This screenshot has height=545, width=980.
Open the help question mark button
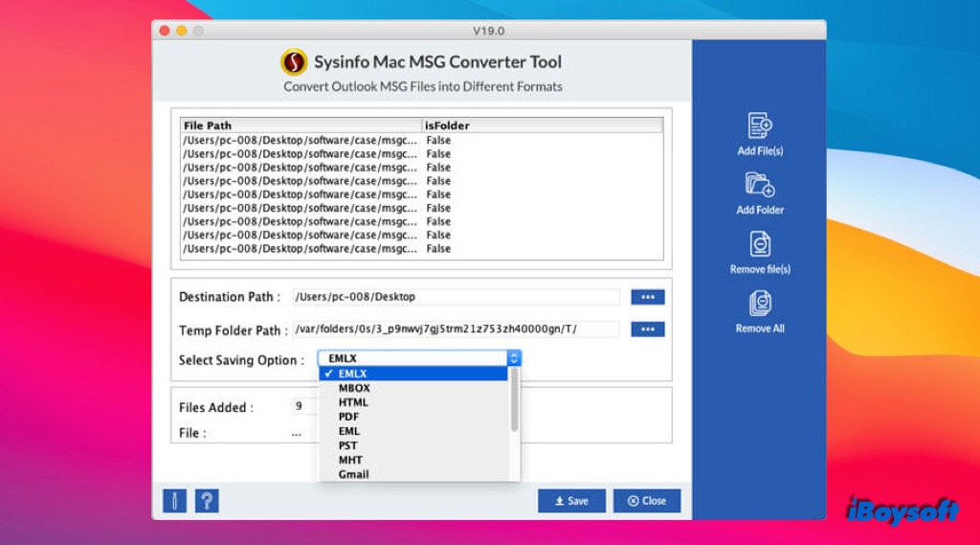tap(207, 501)
